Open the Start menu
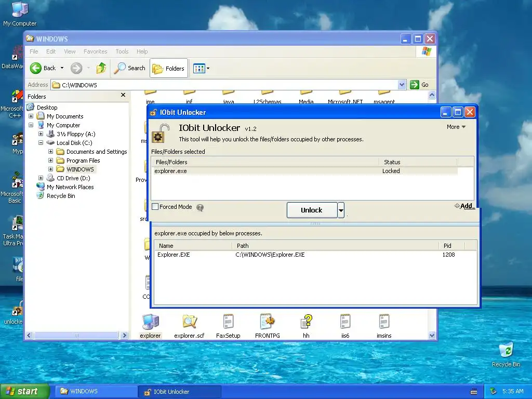This screenshot has width=532, height=399. click(25, 392)
